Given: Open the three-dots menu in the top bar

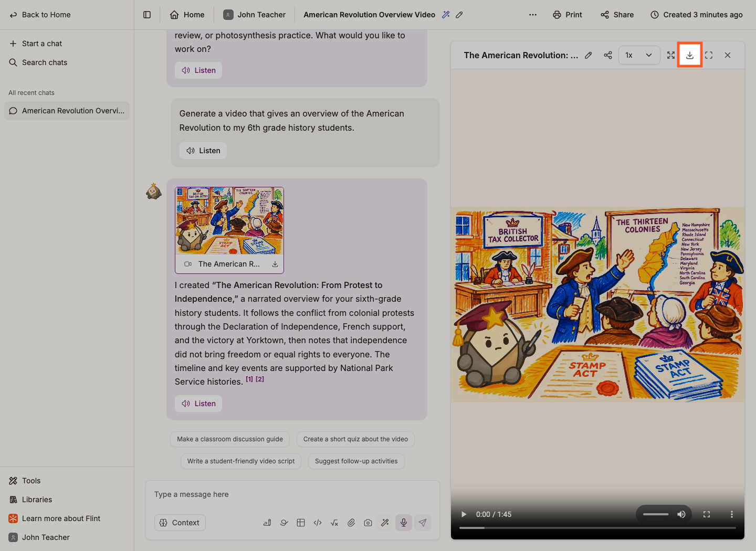Looking at the screenshot, I should (x=533, y=15).
